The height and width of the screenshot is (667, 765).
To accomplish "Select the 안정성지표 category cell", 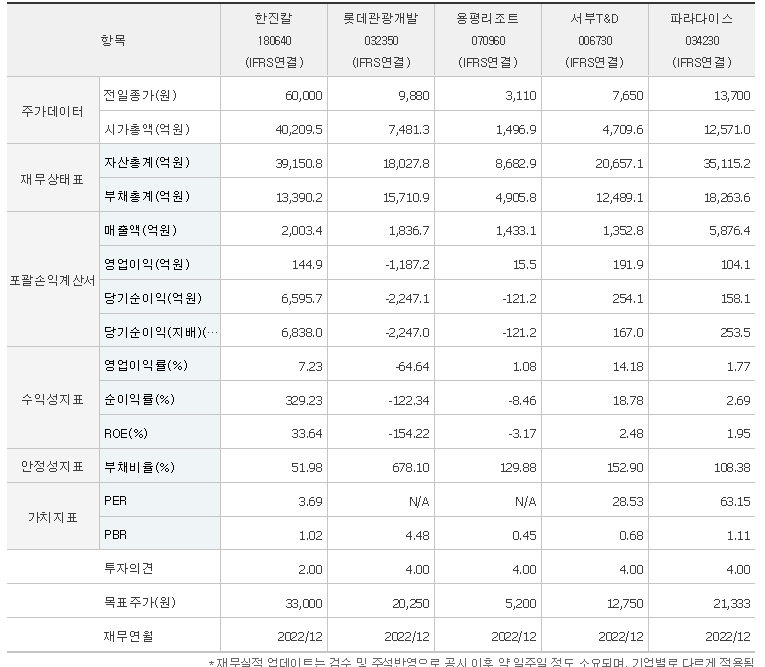I will (53, 467).
